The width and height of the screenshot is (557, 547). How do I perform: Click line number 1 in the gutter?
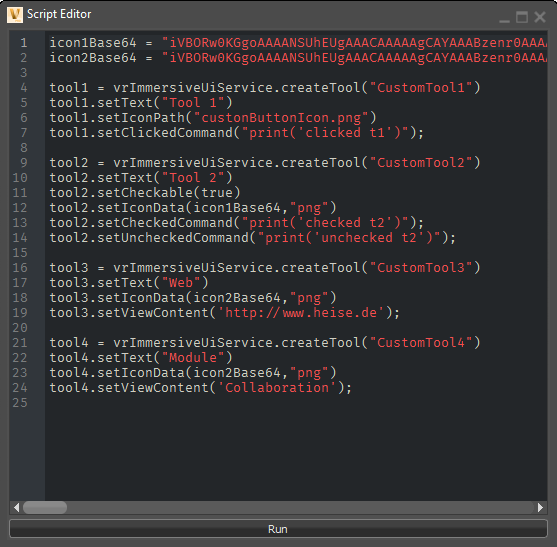coord(24,43)
